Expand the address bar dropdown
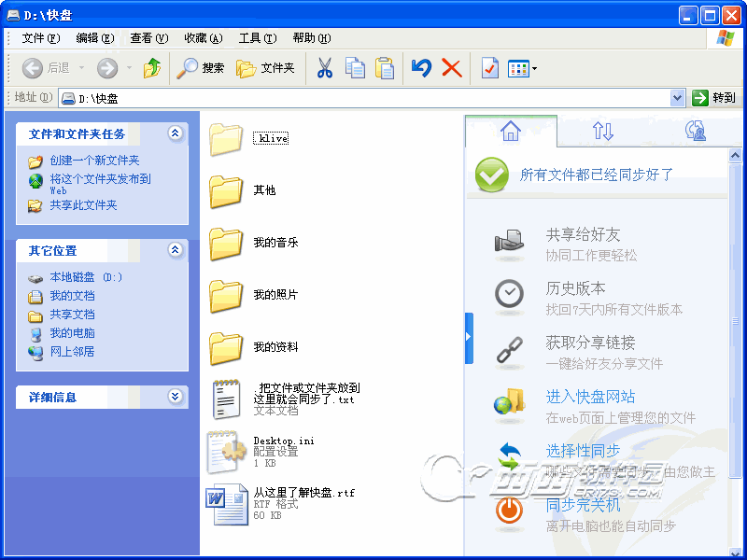This screenshot has height=560, width=747. 677,98
